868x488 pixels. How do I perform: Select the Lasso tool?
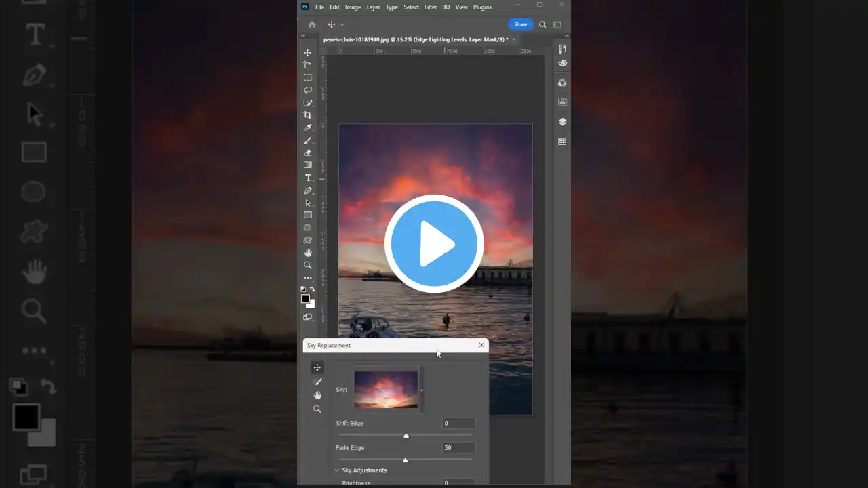[x=308, y=90]
